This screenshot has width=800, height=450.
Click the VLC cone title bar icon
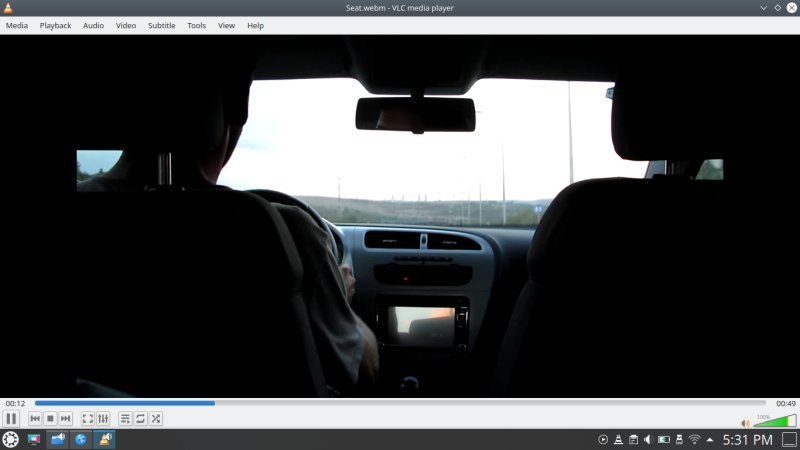pos(8,8)
